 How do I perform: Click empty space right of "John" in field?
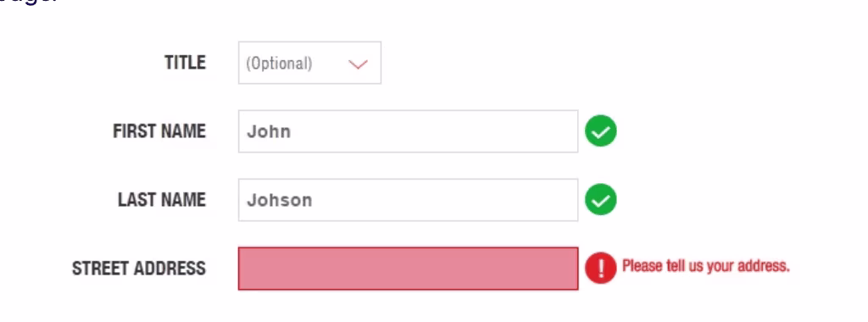[435, 131]
